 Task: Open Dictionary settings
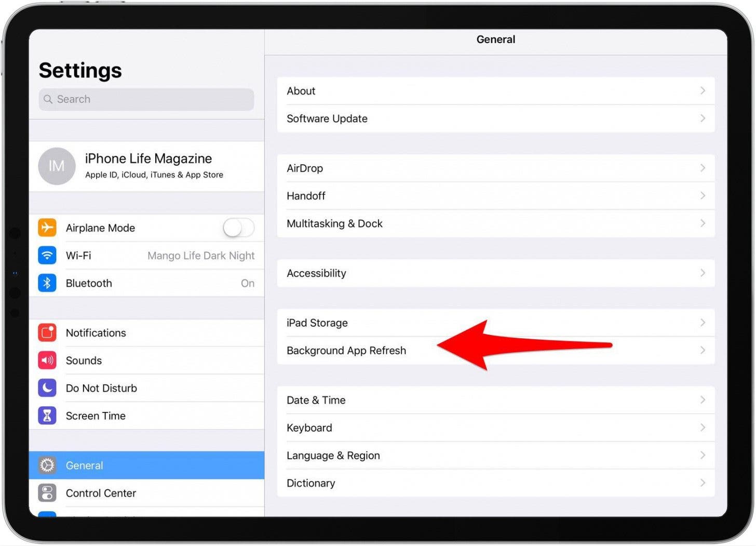(496, 483)
